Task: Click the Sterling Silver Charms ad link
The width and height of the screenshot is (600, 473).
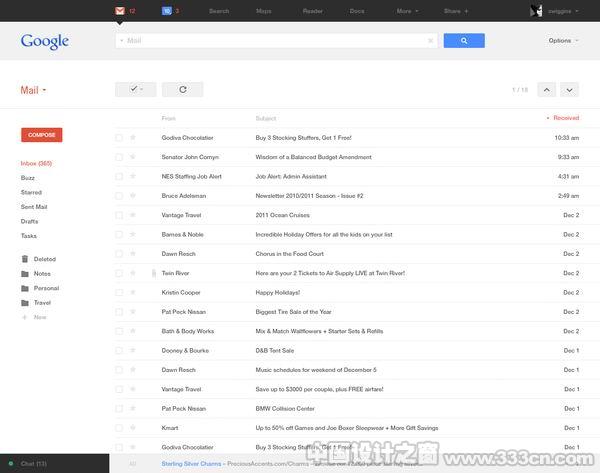Action: [191, 463]
